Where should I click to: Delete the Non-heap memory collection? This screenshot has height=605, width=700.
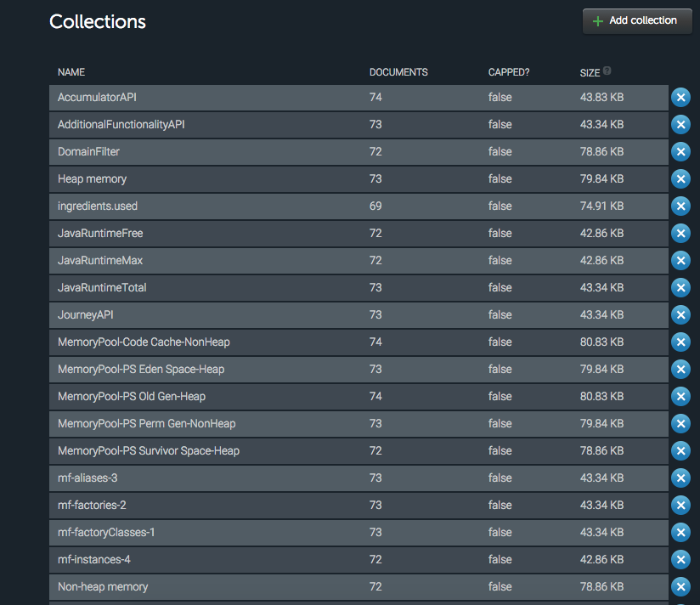point(680,586)
